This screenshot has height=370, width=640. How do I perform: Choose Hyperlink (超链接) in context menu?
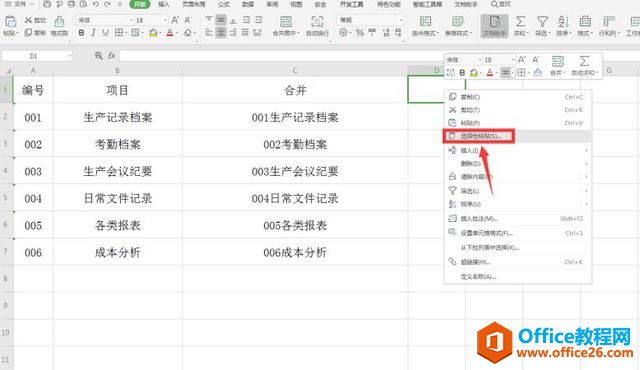coord(518,262)
